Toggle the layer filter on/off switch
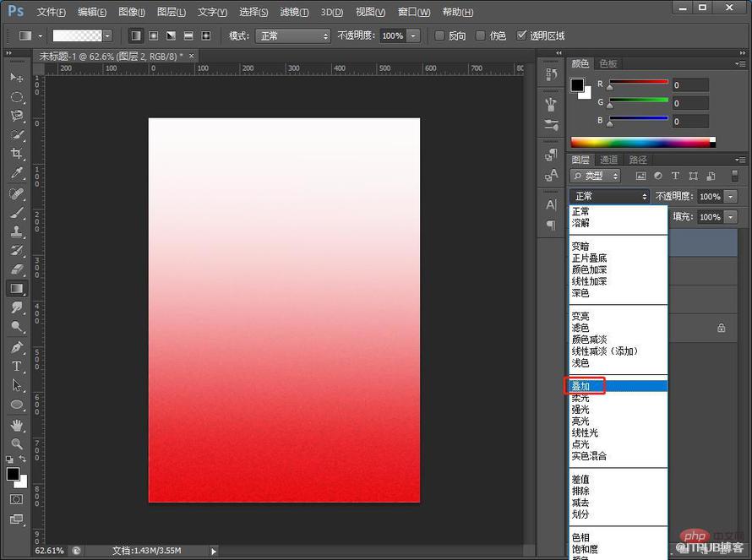 pyautogui.click(x=734, y=176)
